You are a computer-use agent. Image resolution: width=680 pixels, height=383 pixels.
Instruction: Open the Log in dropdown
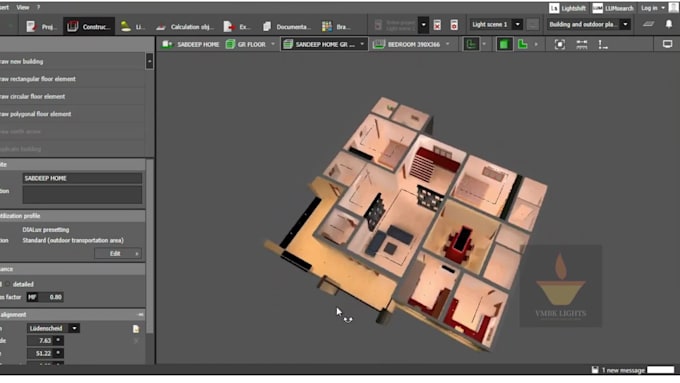point(653,8)
